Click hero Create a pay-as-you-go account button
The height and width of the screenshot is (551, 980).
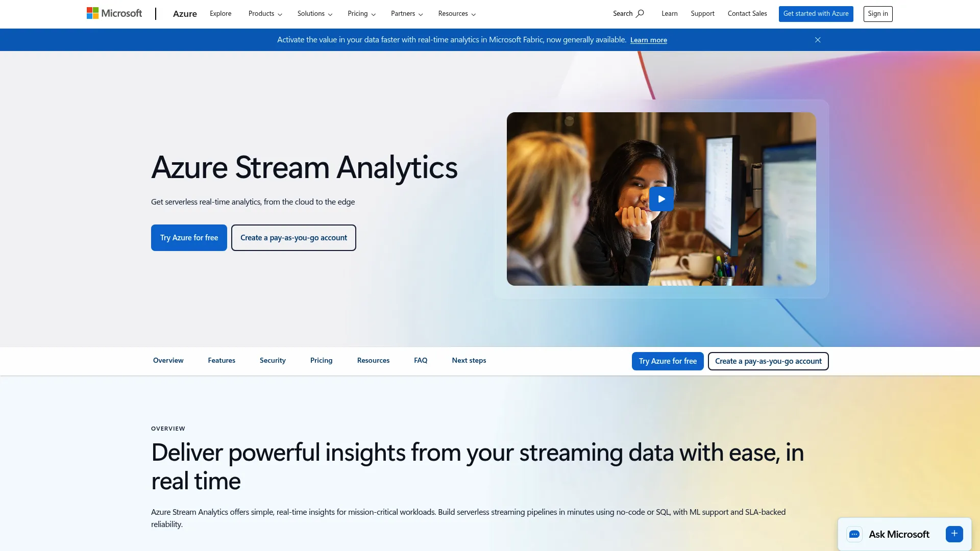pos(293,238)
